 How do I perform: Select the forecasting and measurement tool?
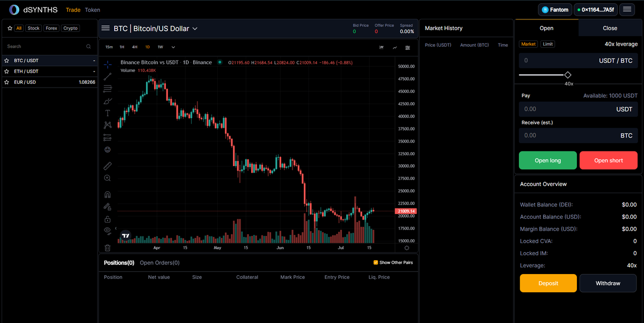[x=107, y=137]
